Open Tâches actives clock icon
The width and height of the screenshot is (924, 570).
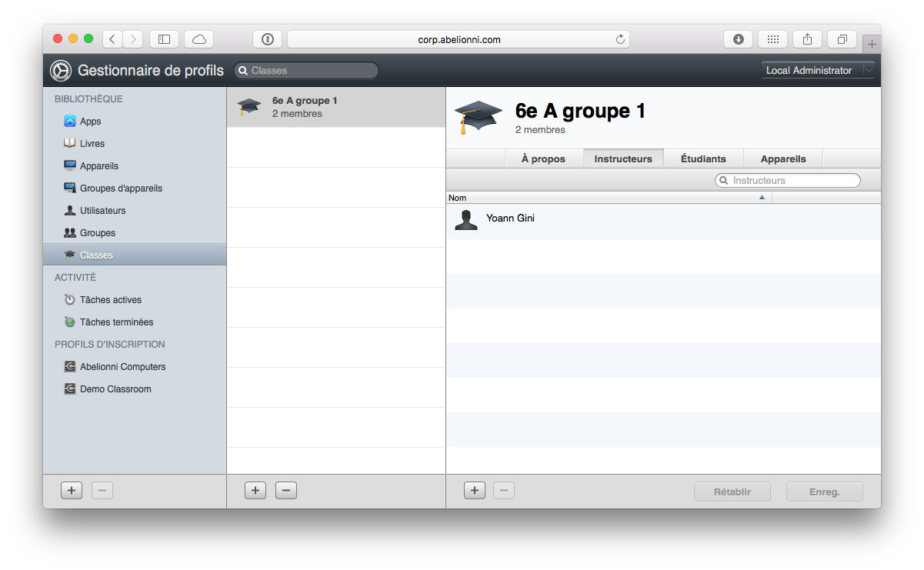click(70, 300)
